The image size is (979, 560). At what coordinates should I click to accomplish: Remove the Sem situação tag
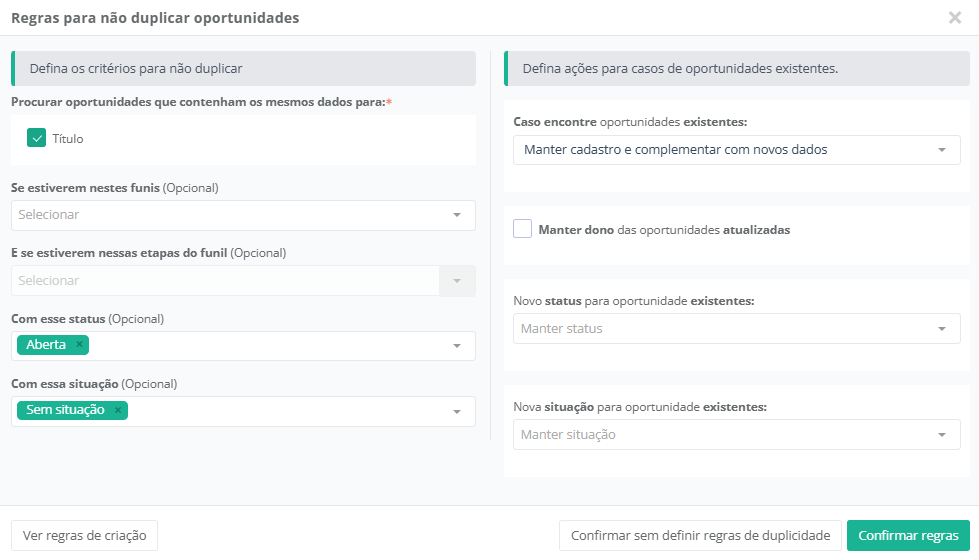pyautogui.click(x=118, y=410)
